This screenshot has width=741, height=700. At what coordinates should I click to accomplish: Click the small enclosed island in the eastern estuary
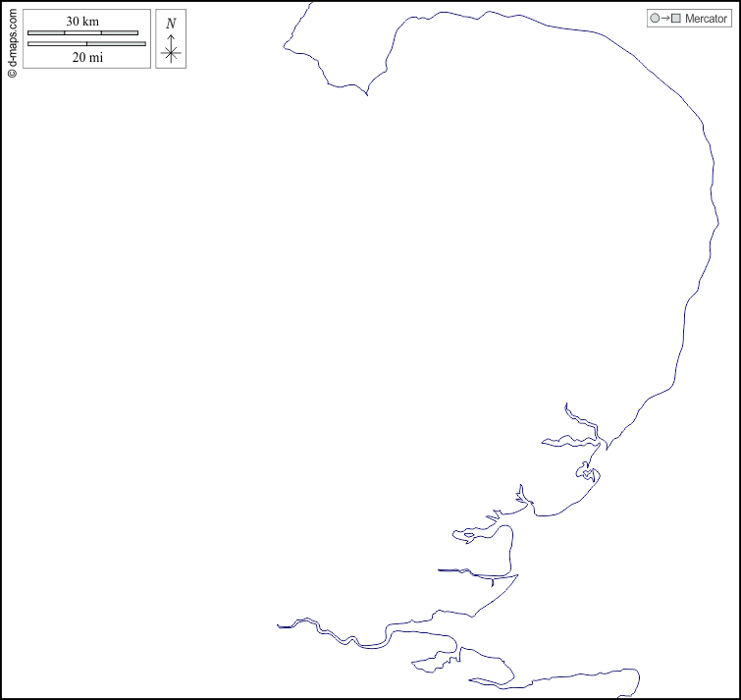[x=588, y=475]
